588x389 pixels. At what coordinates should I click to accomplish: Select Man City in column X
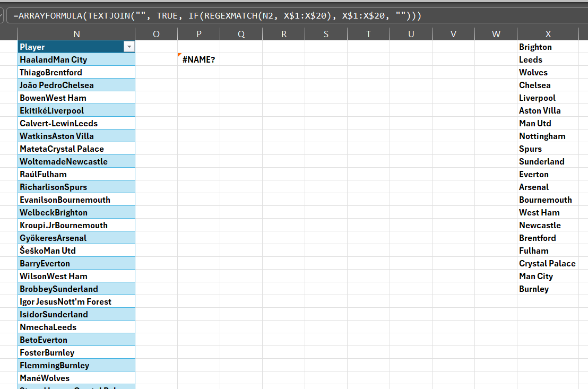tap(548, 276)
